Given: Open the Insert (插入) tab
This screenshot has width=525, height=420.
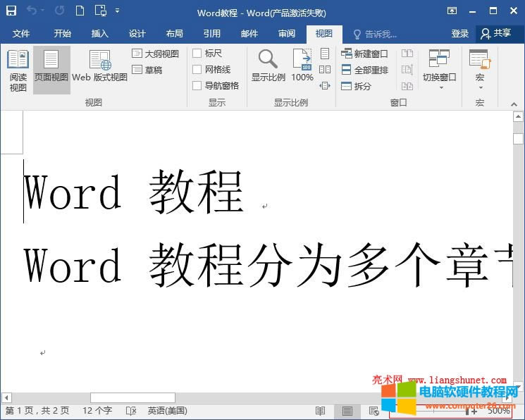Looking at the screenshot, I should (x=100, y=34).
